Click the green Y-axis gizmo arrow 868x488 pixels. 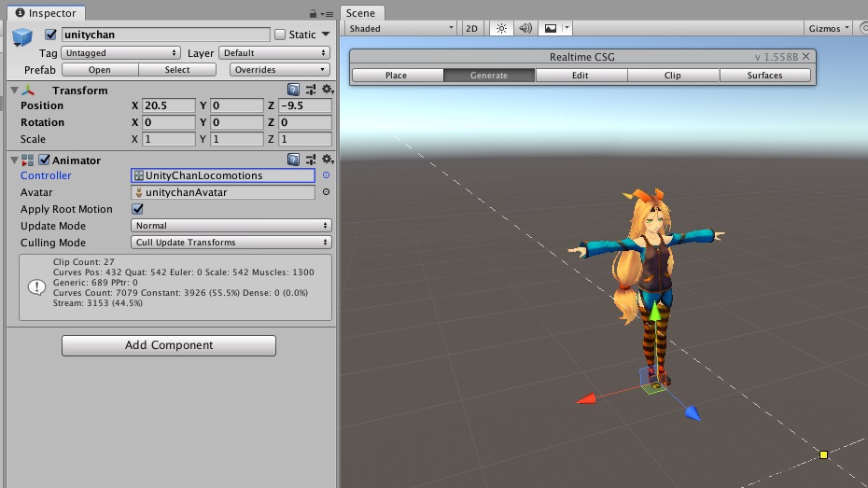pos(655,312)
